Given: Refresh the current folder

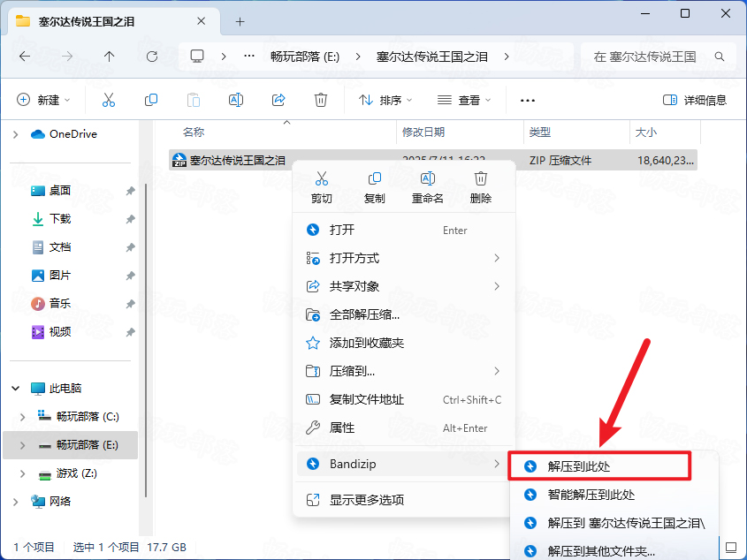Looking at the screenshot, I should (152, 57).
